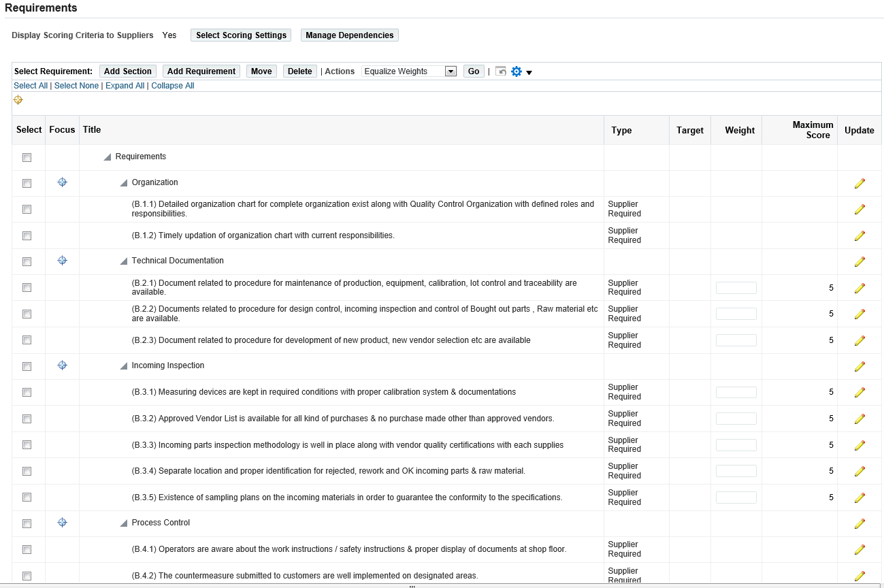Edit requirement B.3.4 with pencil icon
The image size is (884, 588).
point(860,471)
